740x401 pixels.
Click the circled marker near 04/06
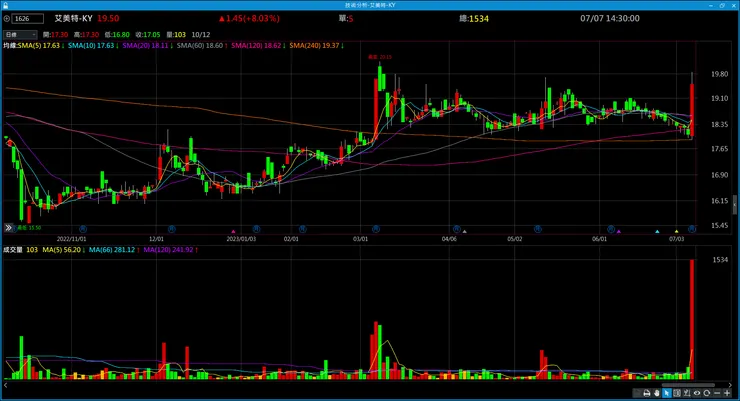pyautogui.click(x=456, y=229)
